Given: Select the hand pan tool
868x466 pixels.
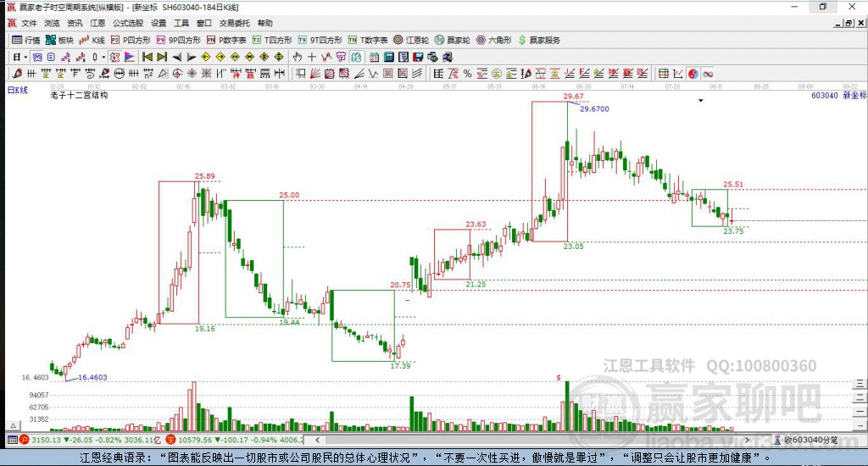Looking at the screenshot, I should coord(298,57).
